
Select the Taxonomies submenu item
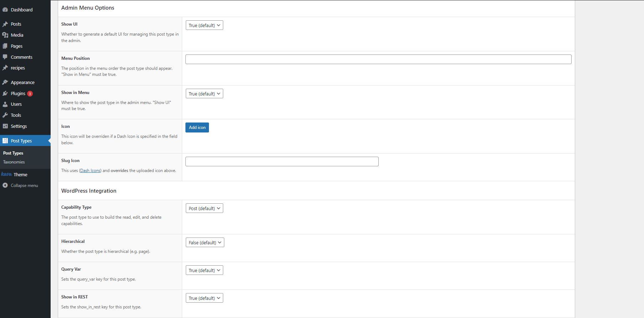14,162
